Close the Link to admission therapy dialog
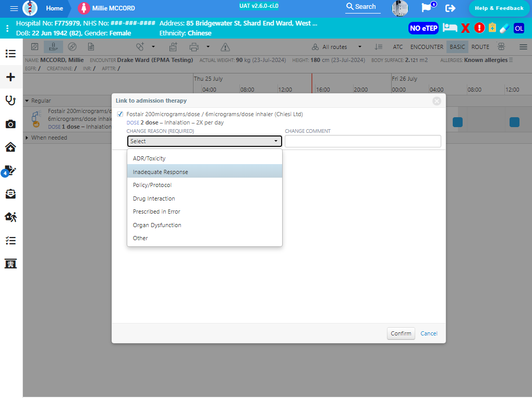The height and width of the screenshot is (398, 532). point(437,101)
